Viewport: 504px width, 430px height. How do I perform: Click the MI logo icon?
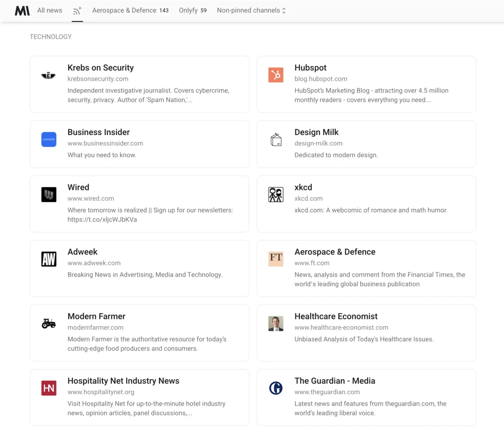tap(22, 11)
